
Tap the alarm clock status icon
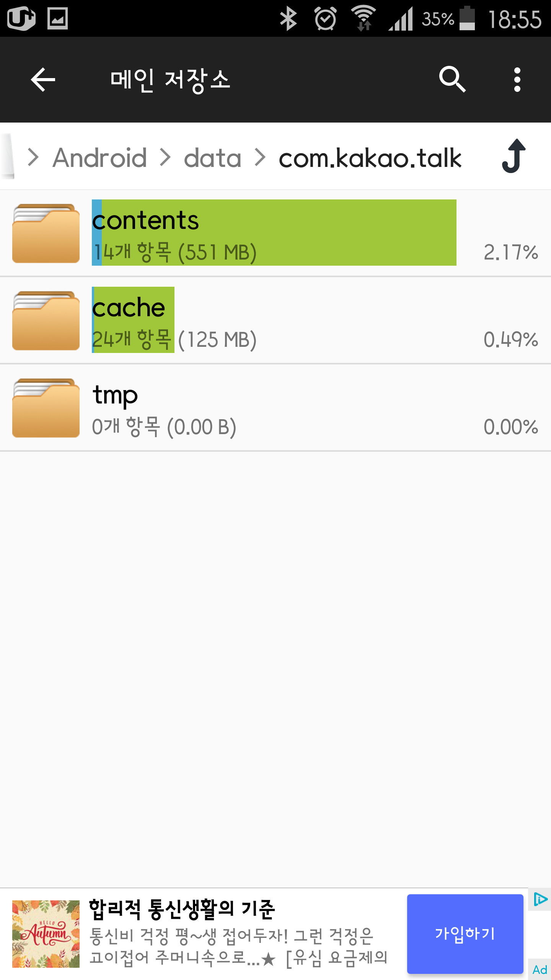tap(325, 18)
